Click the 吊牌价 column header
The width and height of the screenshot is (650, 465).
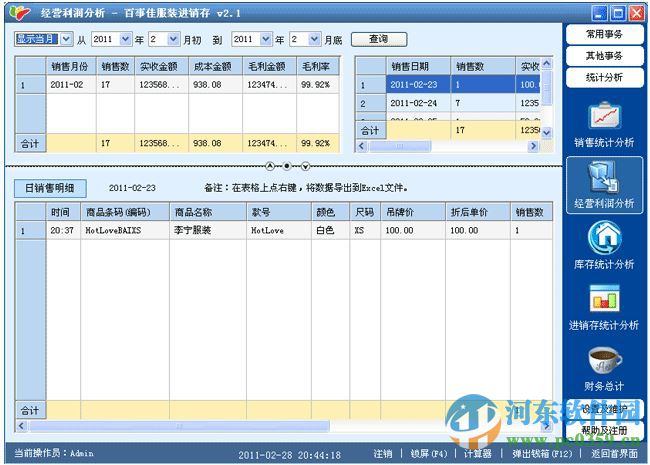pyautogui.click(x=413, y=212)
